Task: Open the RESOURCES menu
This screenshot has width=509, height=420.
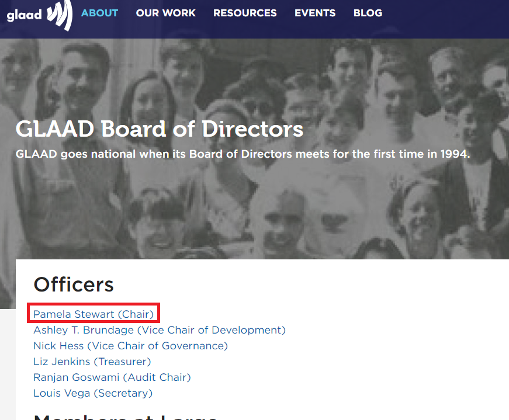Action: click(x=245, y=13)
